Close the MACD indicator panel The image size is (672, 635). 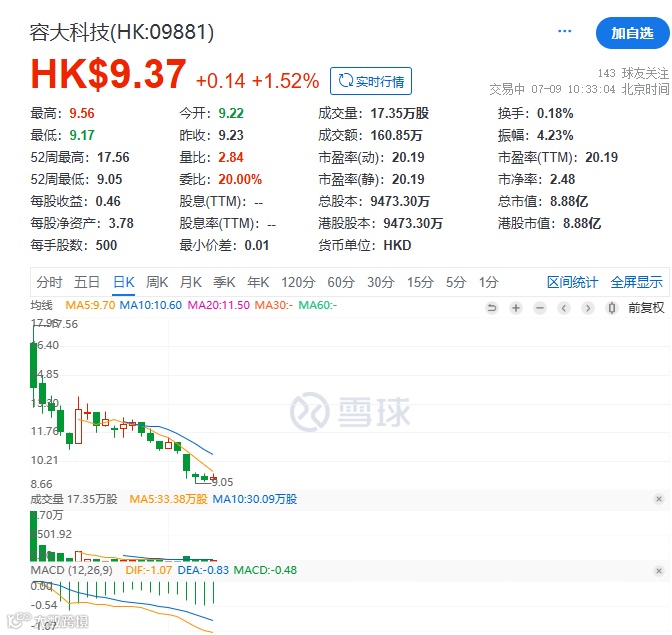(x=659, y=571)
